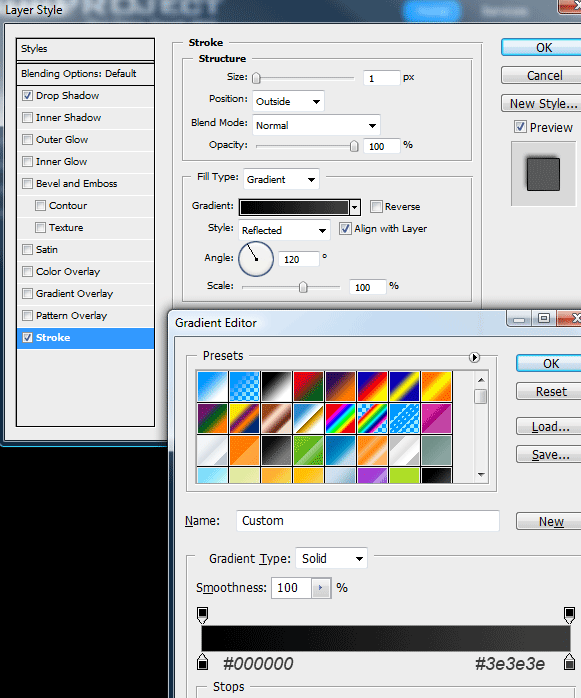Click the presets list scroll-down arrow
The width and height of the screenshot is (581, 698).
pyautogui.click(x=481, y=475)
